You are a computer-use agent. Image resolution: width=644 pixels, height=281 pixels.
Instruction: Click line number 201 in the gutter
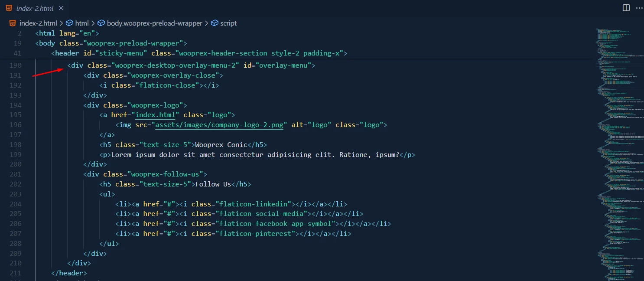[x=15, y=174]
